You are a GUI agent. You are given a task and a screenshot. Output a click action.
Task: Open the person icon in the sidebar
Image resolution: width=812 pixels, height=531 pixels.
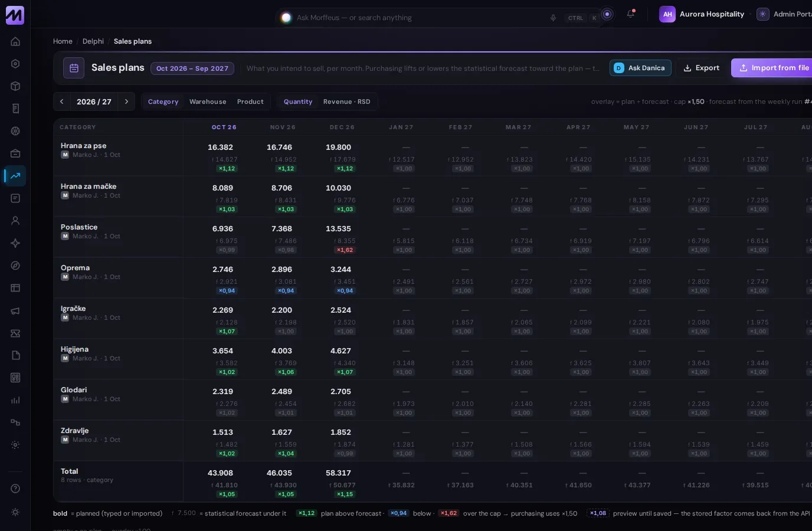(x=15, y=221)
